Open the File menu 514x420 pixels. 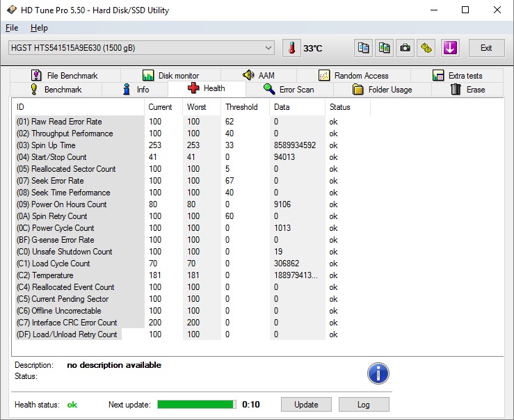tap(12, 28)
